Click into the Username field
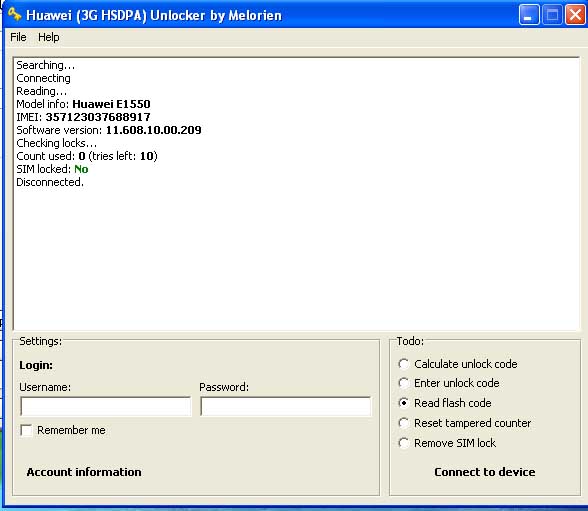This screenshot has height=511, width=588. click(x=106, y=406)
